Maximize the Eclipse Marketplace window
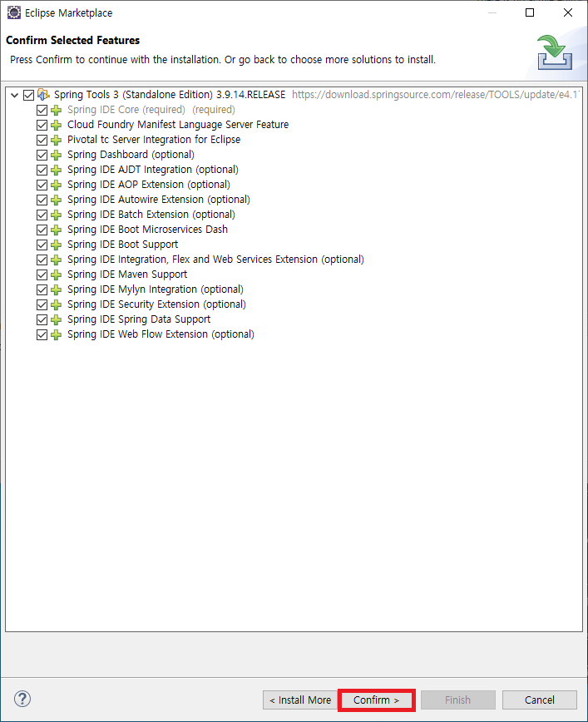This screenshot has height=722, width=588. tap(530, 12)
